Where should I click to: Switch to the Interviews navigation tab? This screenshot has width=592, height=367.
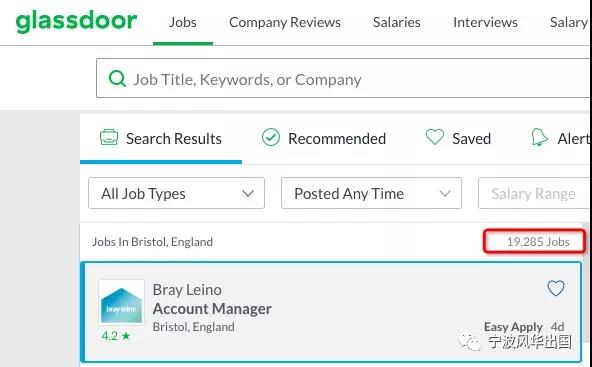[x=485, y=22]
